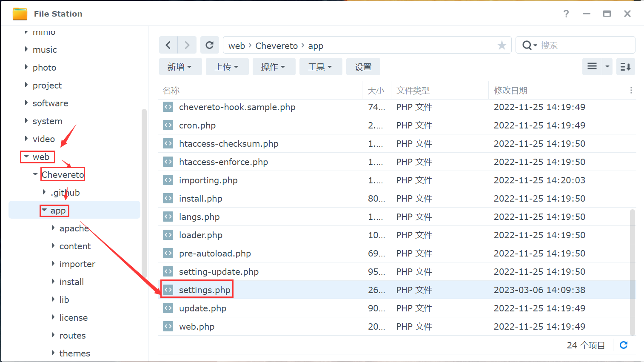The width and height of the screenshot is (644, 362).
Task: Expand the .github folder arrow
Action: (44, 192)
